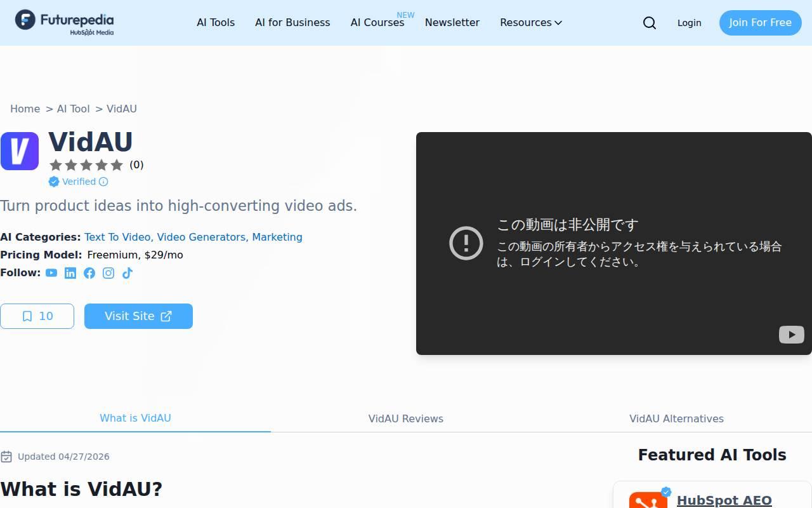
Task: Click the Futurepedia logo
Action: tap(64, 22)
